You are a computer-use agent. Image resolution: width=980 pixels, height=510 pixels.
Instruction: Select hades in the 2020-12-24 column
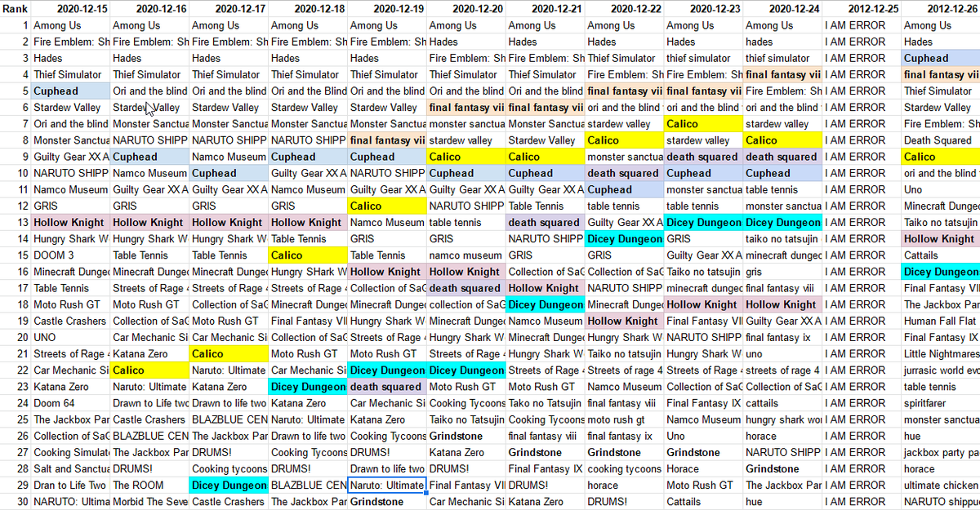click(x=784, y=42)
